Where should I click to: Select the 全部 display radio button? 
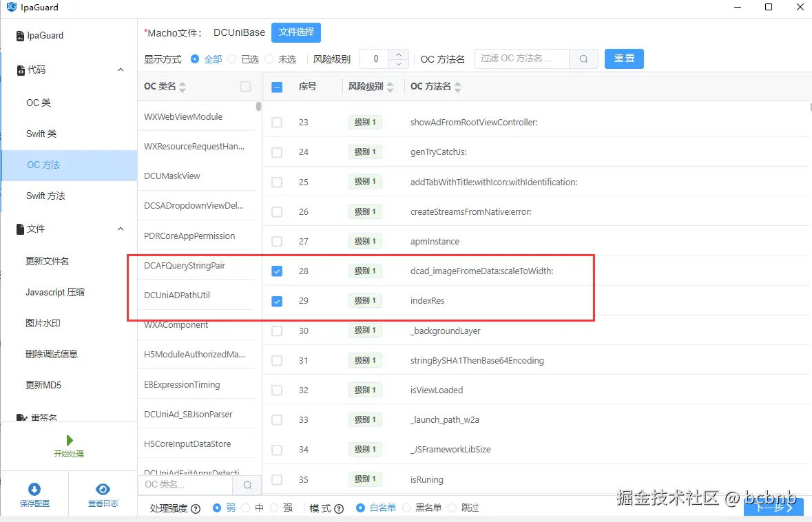click(195, 59)
